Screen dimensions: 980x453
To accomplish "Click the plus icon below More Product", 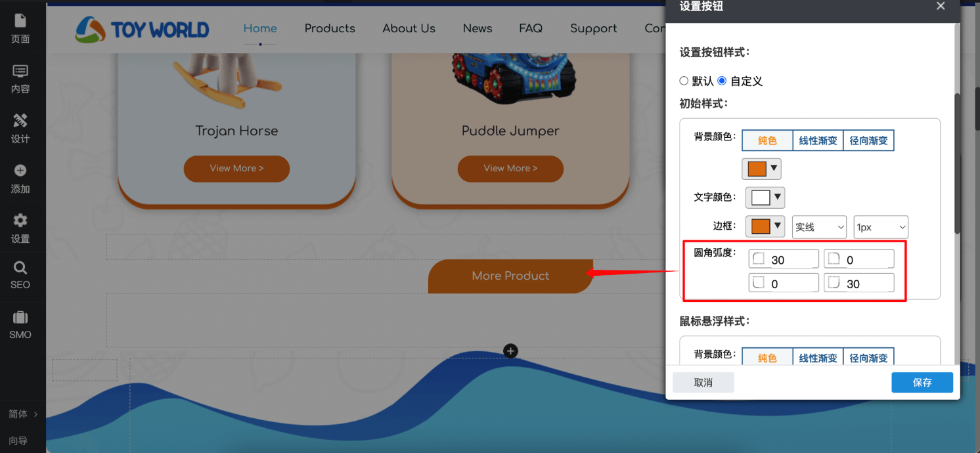I will (510, 351).
